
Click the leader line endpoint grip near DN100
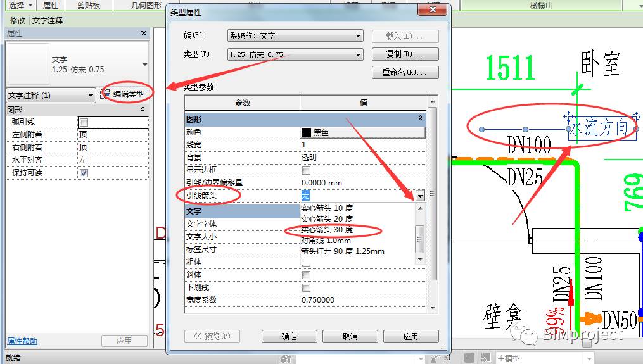tap(481, 129)
